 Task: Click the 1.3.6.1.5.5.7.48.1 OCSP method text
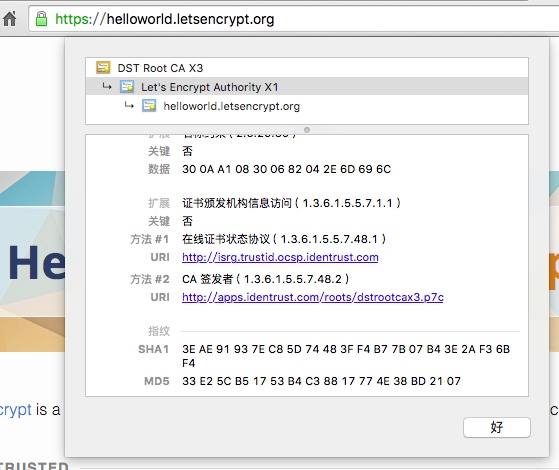click(x=284, y=239)
